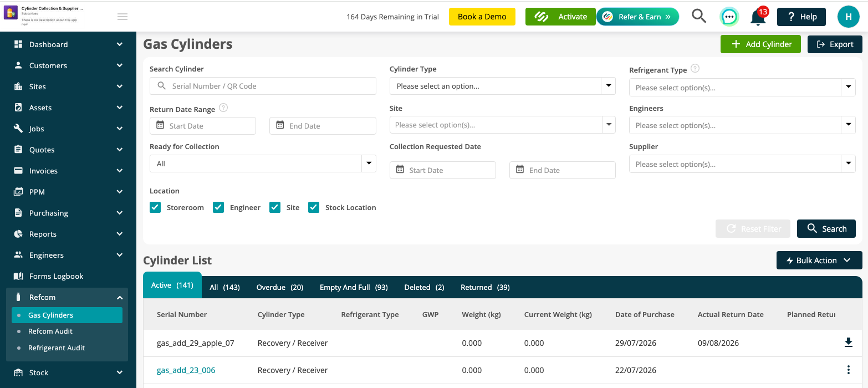Uncheck the Storeroom location checkbox
868x388 pixels.
tap(155, 207)
